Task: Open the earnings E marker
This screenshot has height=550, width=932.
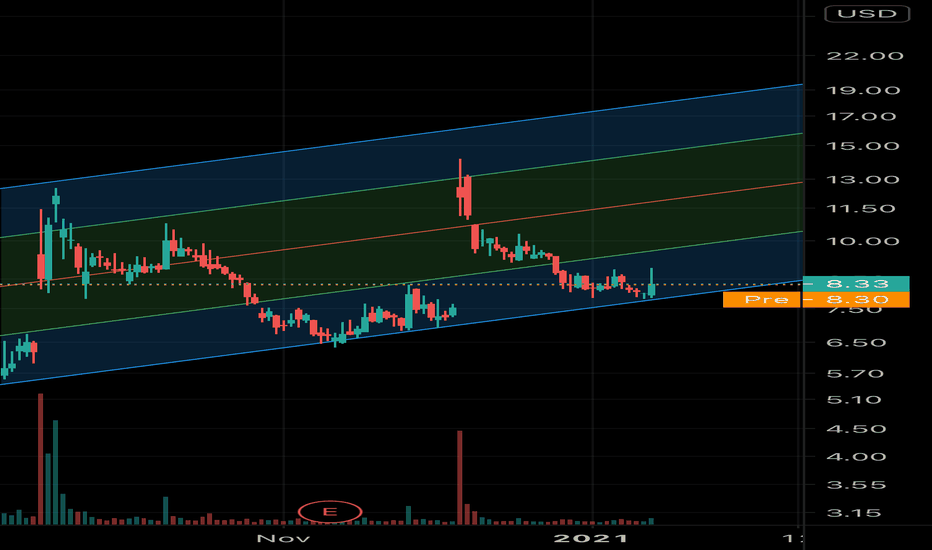Action: point(330,512)
